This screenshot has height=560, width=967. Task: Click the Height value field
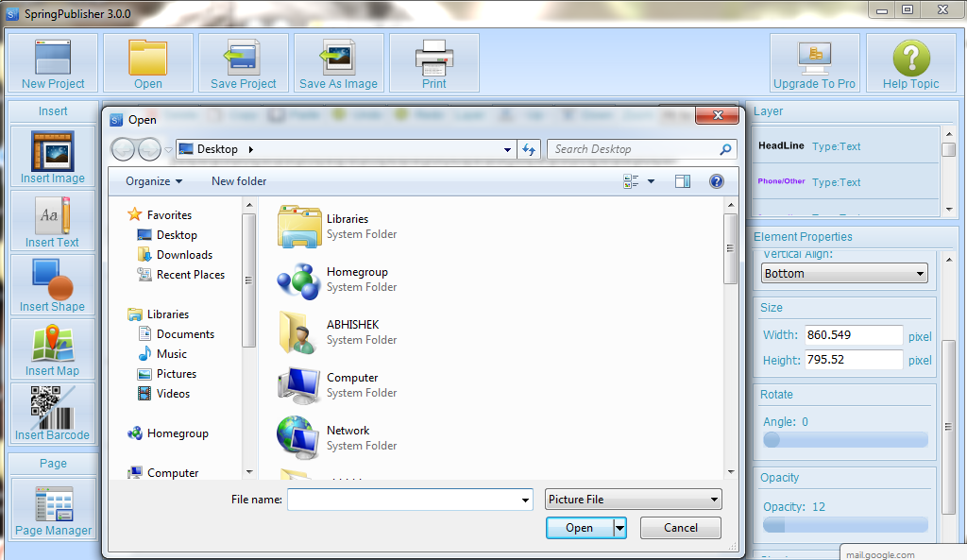[854, 360]
